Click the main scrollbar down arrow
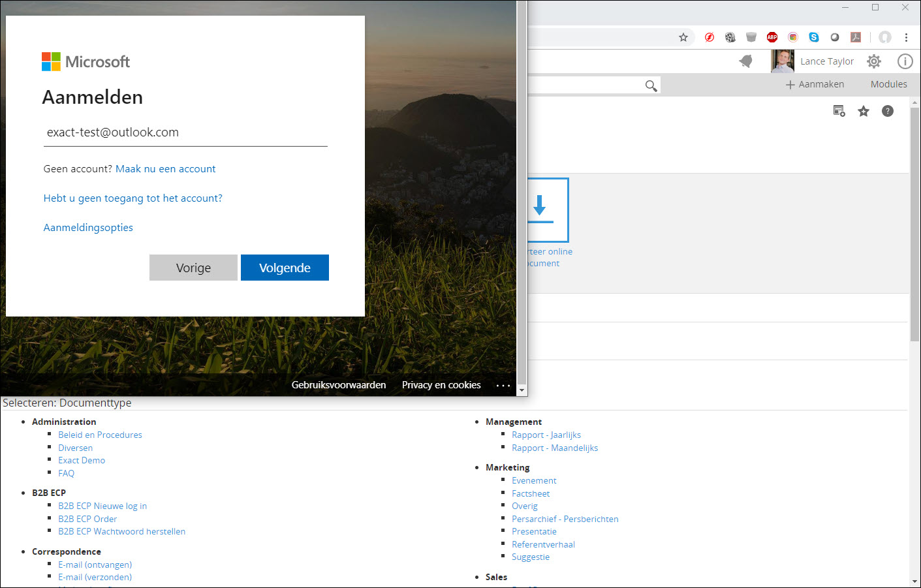The width and height of the screenshot is (921, 588). click(x=914, y=581)
